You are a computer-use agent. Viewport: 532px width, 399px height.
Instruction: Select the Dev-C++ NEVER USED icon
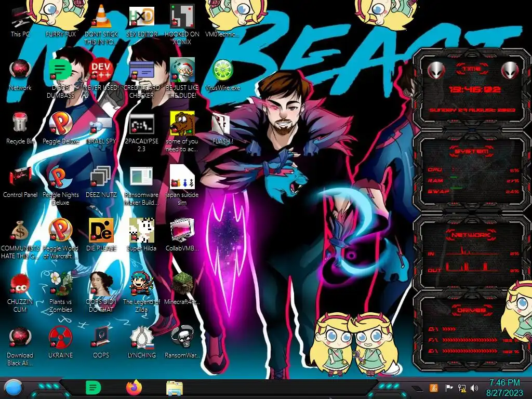coord(101,71)
